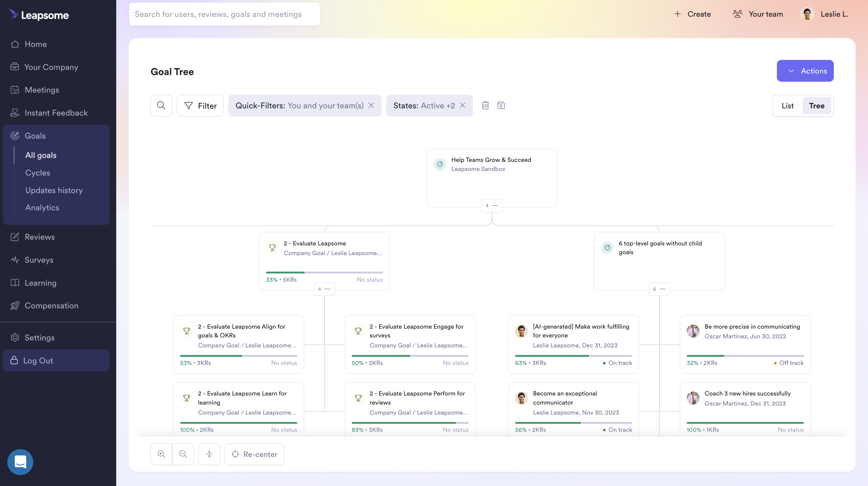Open Updates history
868x486 pixels.
coord(54,190)
